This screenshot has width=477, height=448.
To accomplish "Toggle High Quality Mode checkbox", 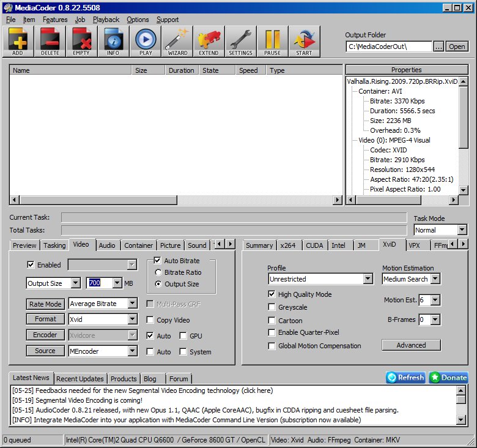I will click(272, 294).
